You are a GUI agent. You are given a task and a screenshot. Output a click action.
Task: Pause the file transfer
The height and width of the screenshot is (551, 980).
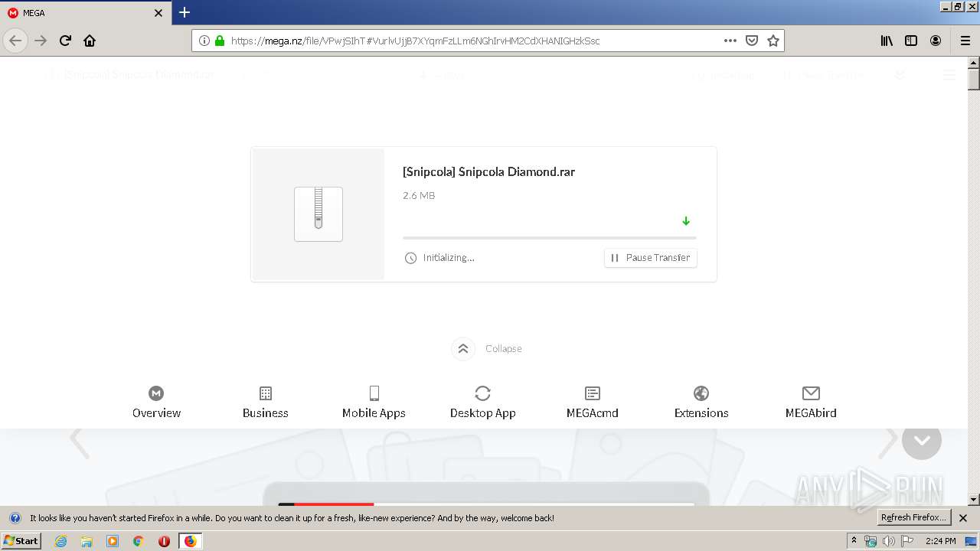(x=651, y=258)
